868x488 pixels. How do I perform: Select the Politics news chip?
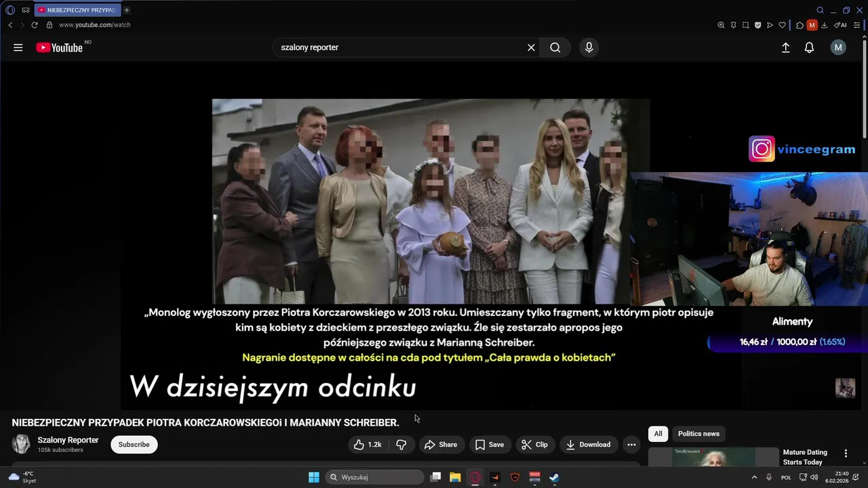[x=698, y=434]
